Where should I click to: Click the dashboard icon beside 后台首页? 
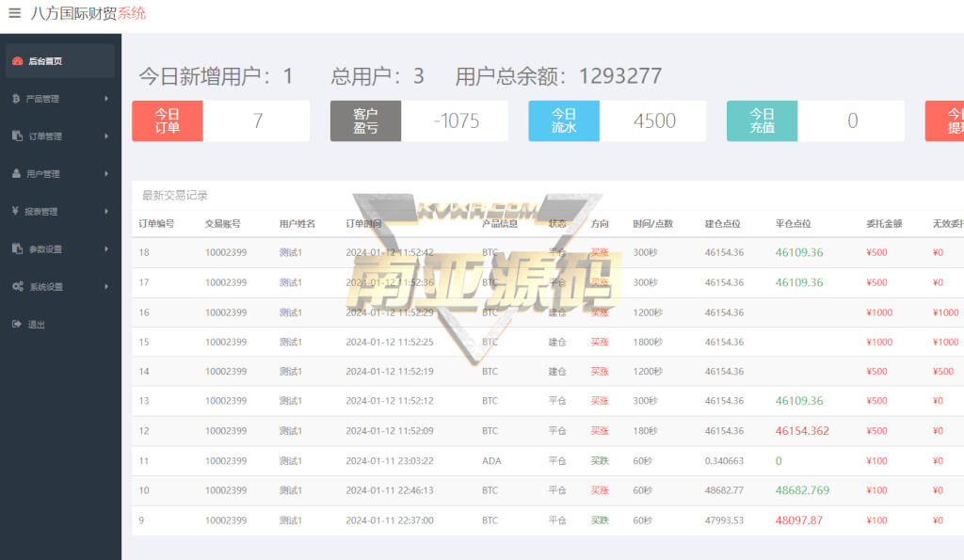pos(17,61)
